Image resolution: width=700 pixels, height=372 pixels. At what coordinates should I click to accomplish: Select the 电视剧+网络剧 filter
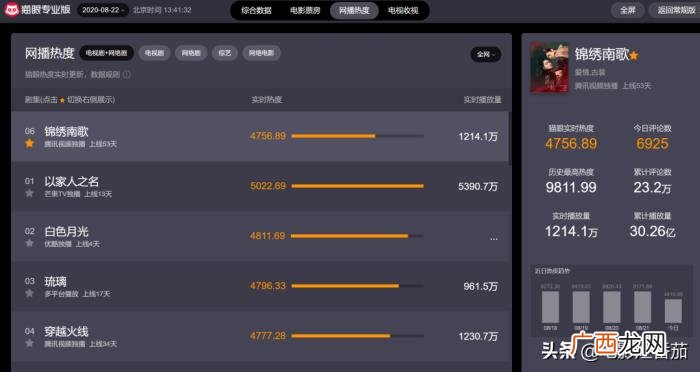(x=107, y=53)
